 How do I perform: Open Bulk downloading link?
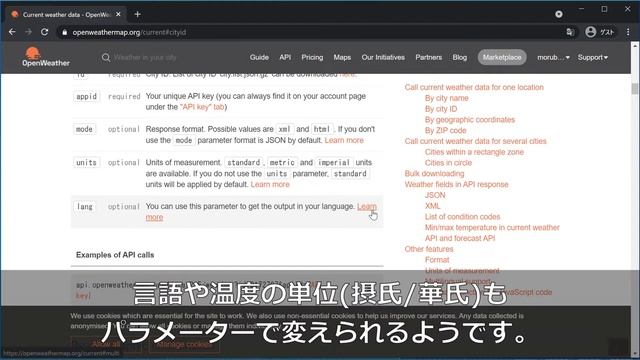434,173
